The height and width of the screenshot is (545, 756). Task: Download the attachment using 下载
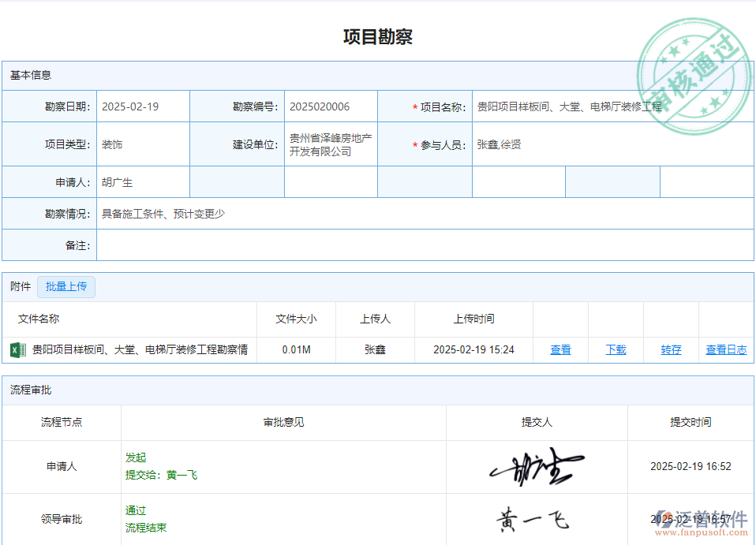coord(616,349)
